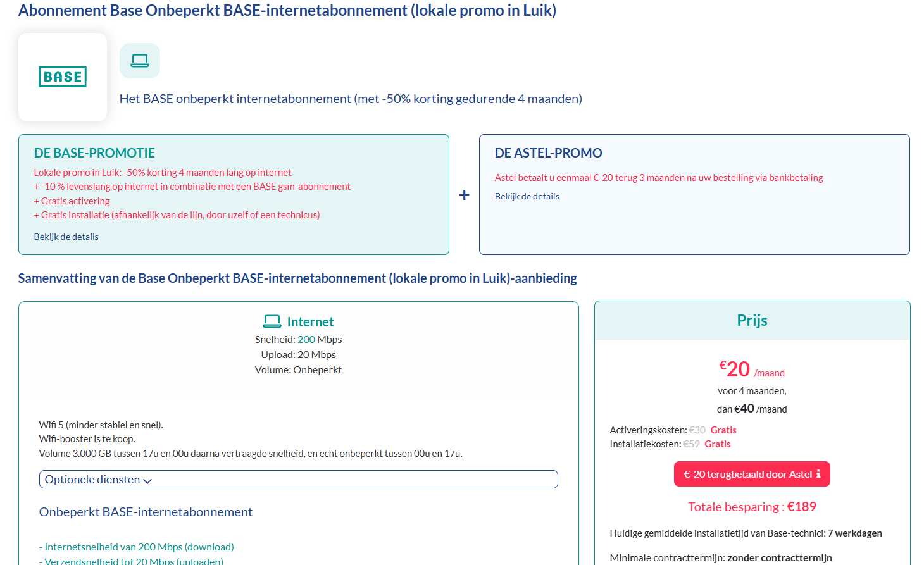924x565 pixels.
Task: Open Bekijk de details in BASE-promotie box
Action: 66,237
